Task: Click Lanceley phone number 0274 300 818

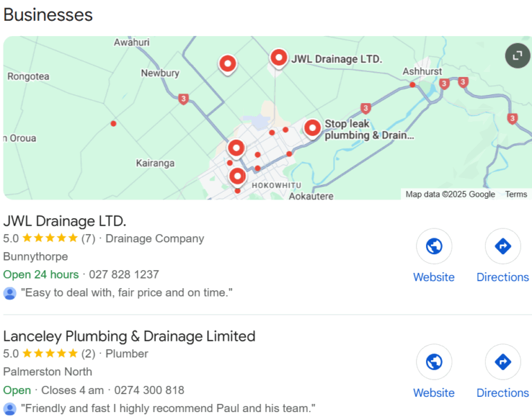Action: [x=149, y=390]
